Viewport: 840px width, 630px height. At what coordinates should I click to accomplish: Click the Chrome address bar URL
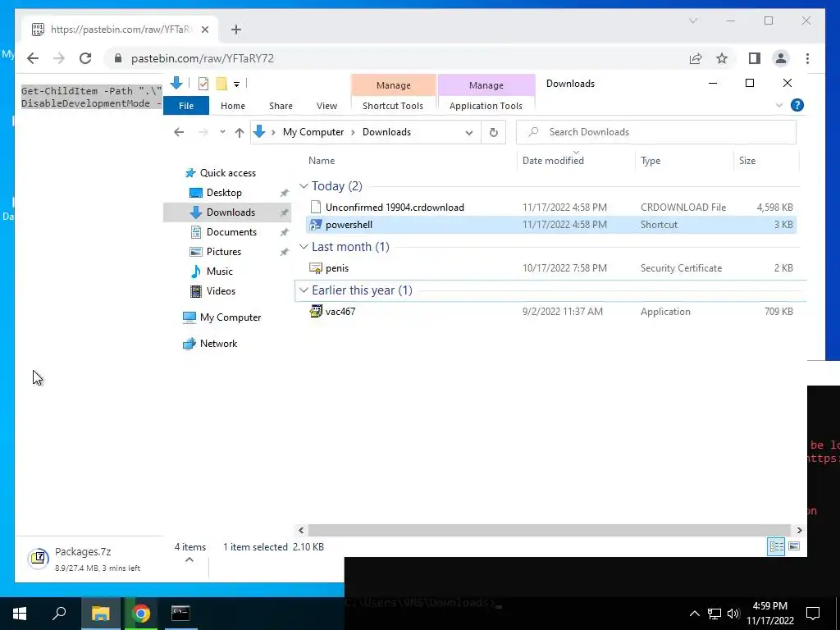[x=203, y=58]
